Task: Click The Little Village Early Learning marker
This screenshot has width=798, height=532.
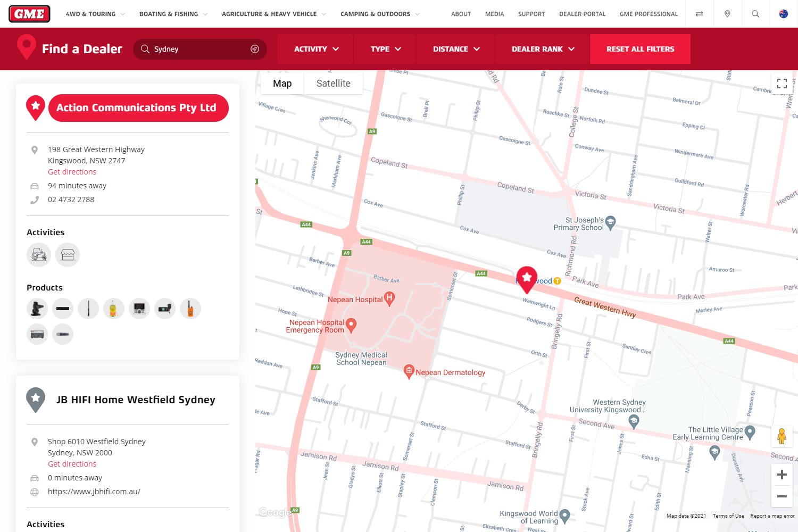Action: coord(750,433)
